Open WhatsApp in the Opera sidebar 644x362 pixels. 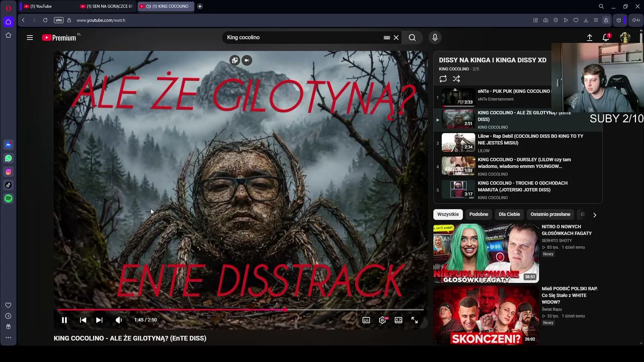[8, 158]
